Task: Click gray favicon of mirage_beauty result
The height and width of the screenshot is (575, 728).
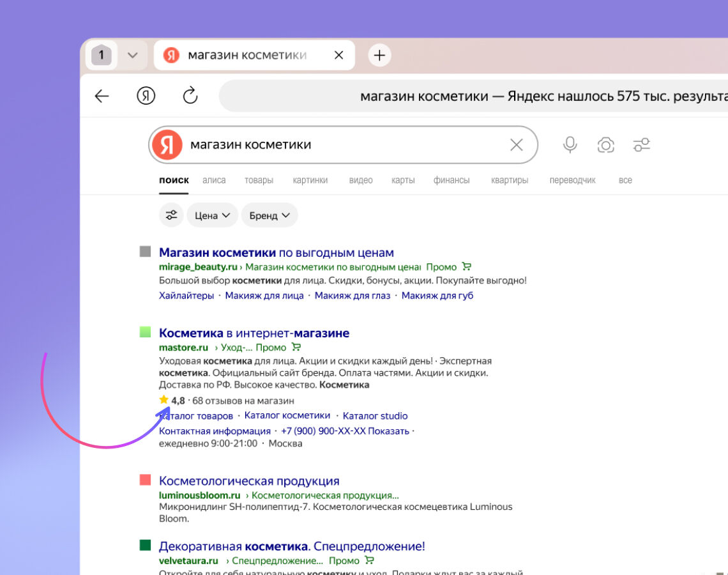Action: click(x=146, y=252)
